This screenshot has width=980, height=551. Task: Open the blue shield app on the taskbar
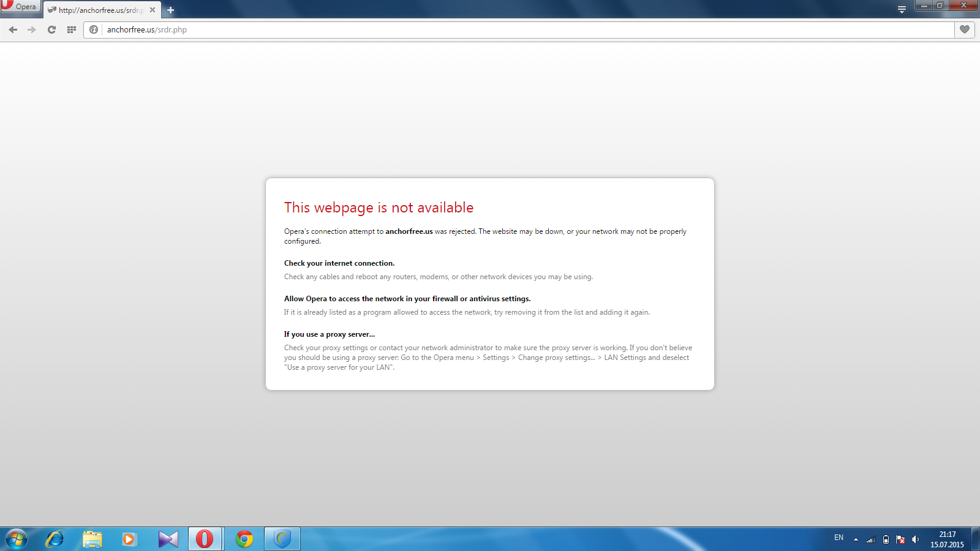tap(282, 539)
